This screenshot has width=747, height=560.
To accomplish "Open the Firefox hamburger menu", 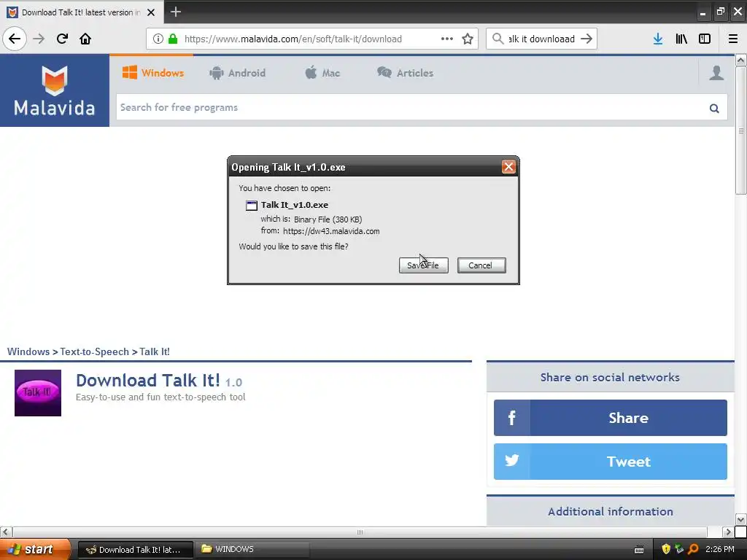I will pos(733,39).
